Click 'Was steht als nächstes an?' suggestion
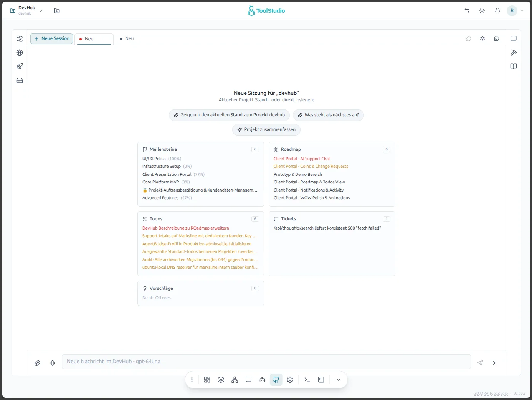Viewport: 532px width, 400px height. (x=328, y=115)
